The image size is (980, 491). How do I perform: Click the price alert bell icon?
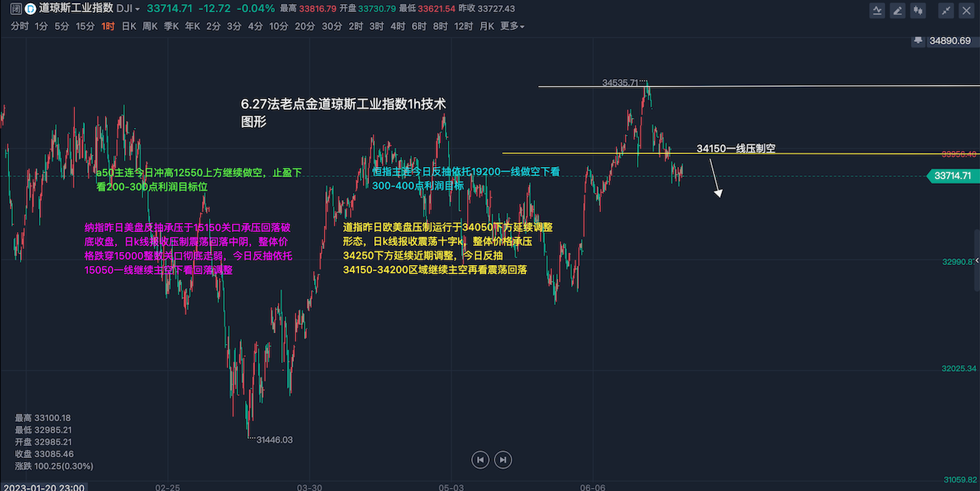[x=917, y=40]
